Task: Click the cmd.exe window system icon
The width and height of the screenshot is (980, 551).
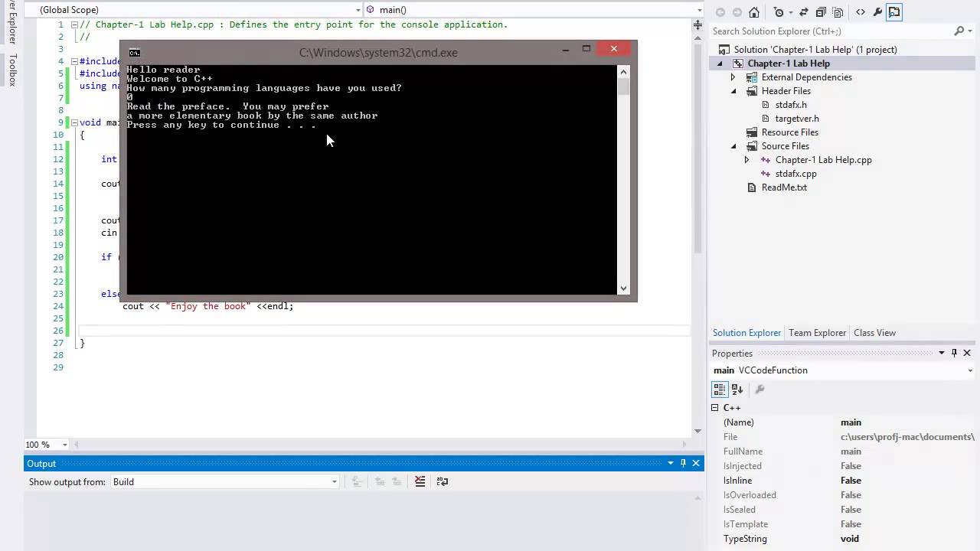Action: [x=135, y=53]
